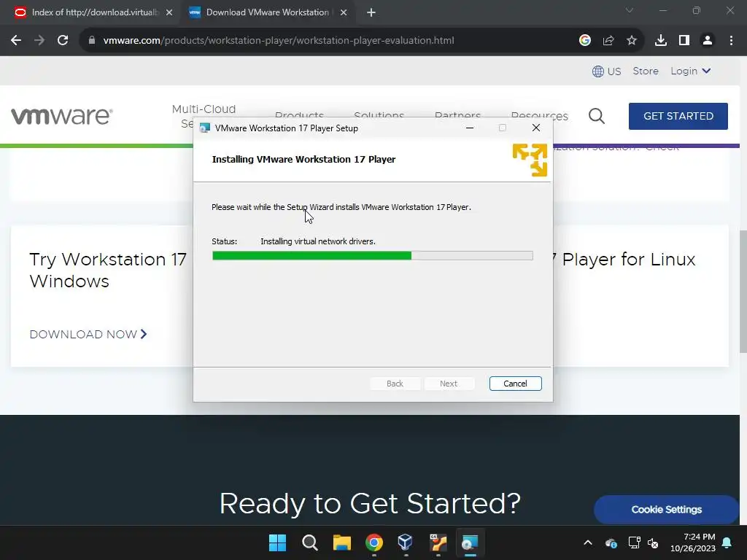Switch to Index of download.virtualbox tab
This screenshot has height=560, width=747.
point(94,12)
